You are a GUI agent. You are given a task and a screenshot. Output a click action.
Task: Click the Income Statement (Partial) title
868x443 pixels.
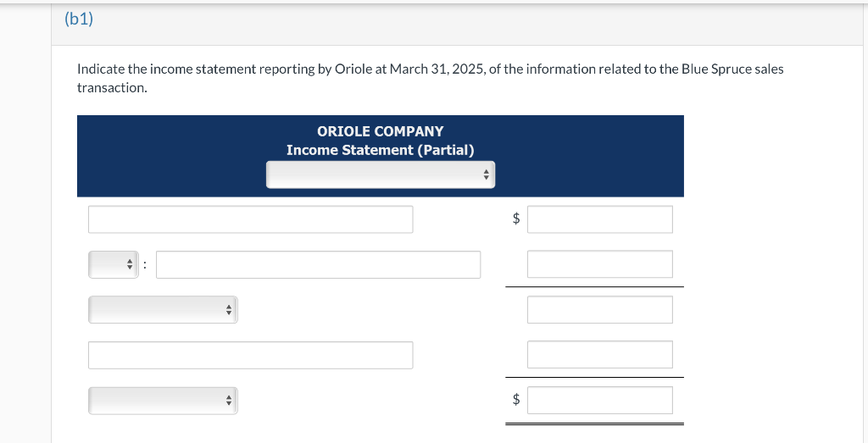380,150
